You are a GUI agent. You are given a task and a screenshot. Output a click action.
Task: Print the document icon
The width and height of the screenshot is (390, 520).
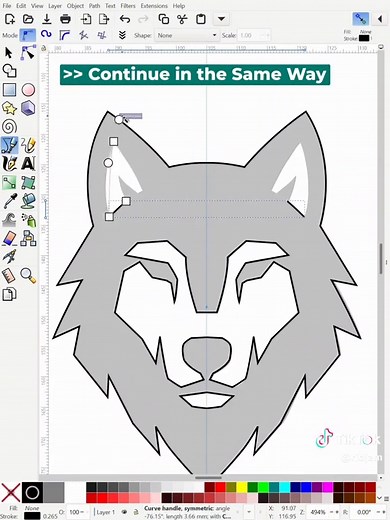tap(65, 19)
